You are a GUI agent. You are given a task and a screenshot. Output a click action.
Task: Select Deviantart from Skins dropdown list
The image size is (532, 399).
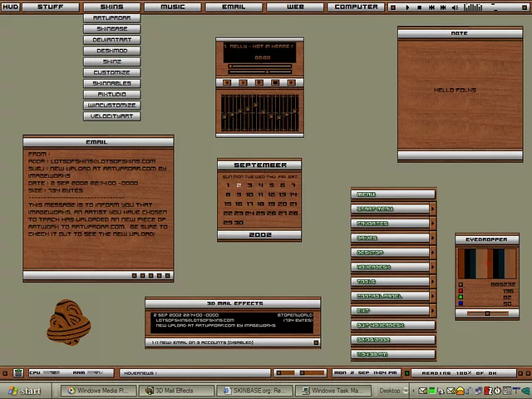point(112,40)
